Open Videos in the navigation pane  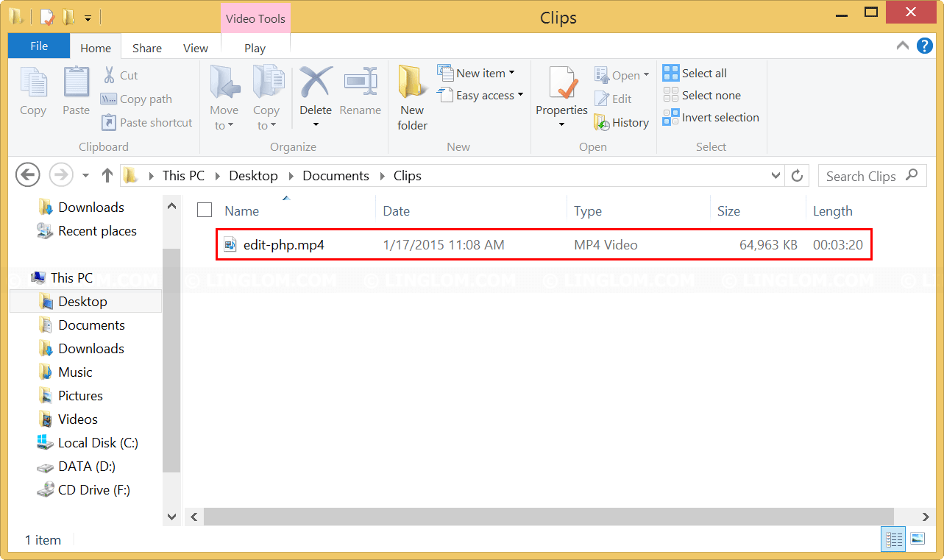coord(77,419)
